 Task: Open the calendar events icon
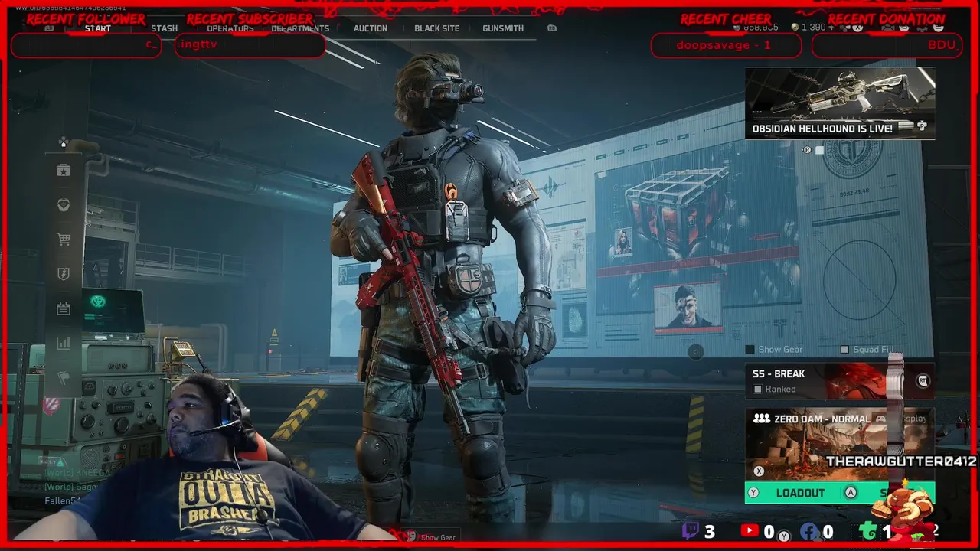coord(64,309)
